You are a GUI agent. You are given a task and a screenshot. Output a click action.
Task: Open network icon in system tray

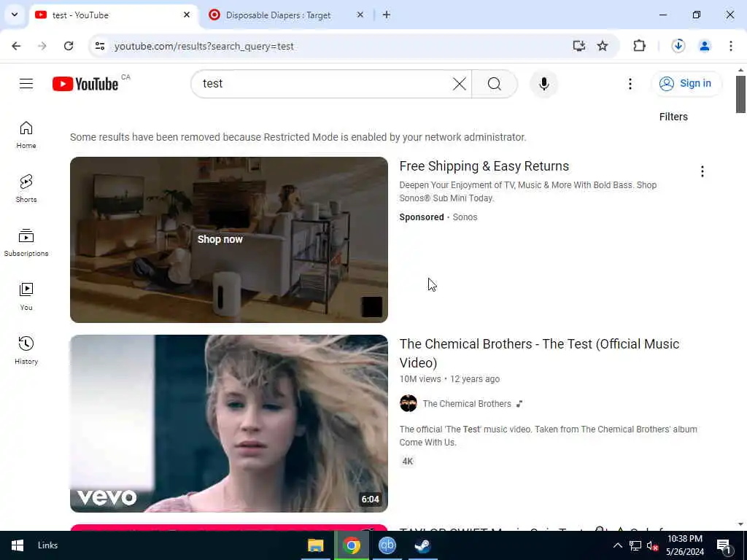(x=635, y=545)
